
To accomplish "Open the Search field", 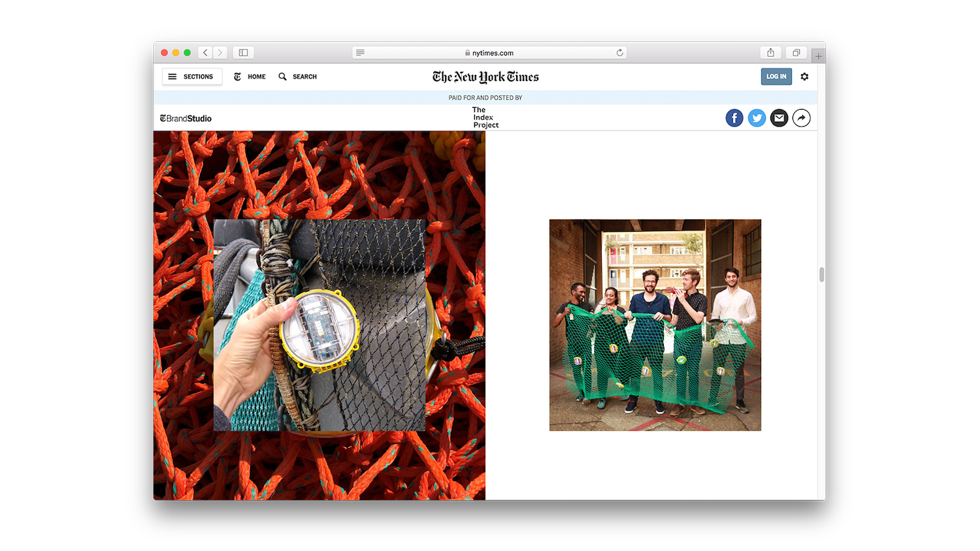I will pos(298,77).
